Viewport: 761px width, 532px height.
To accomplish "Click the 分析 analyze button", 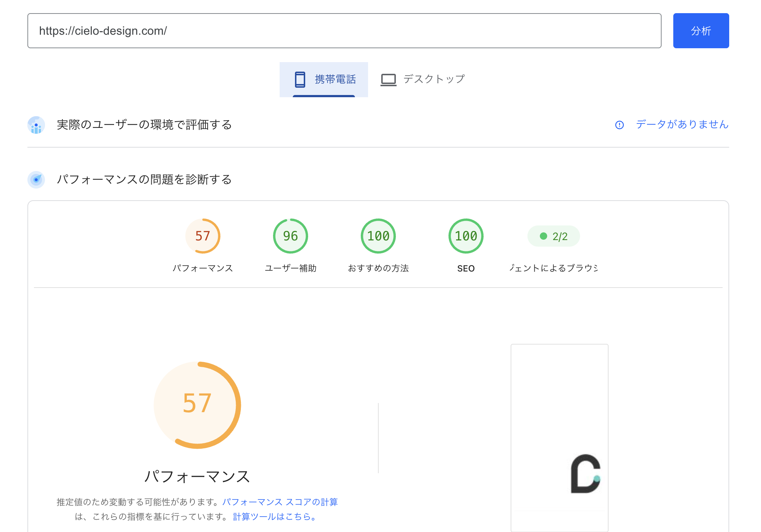I will (x=701, y=31).
